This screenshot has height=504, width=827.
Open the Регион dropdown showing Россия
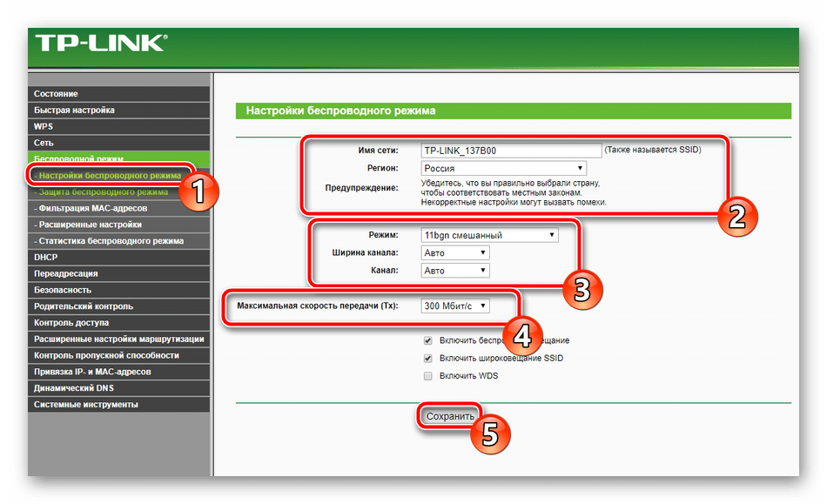pyautogui.click(x=504, y=168)
